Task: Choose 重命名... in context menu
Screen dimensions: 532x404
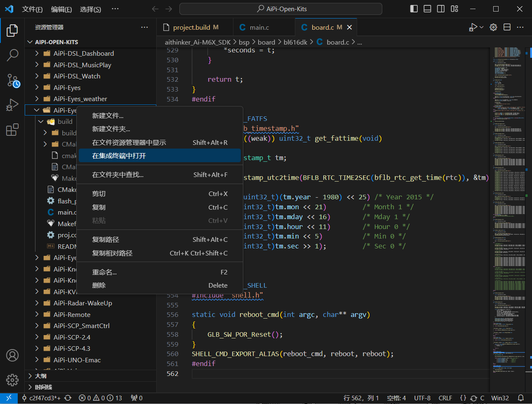Action: pyautogui.click(x=160, y=272)
